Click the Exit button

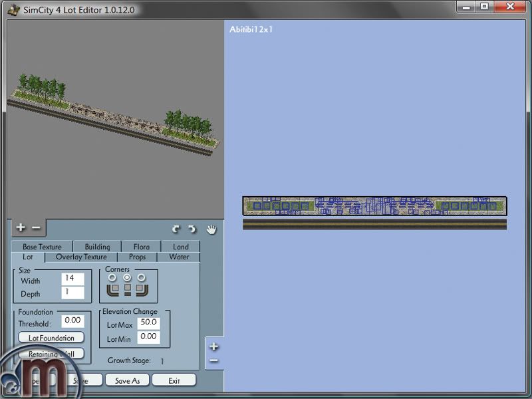174,381
